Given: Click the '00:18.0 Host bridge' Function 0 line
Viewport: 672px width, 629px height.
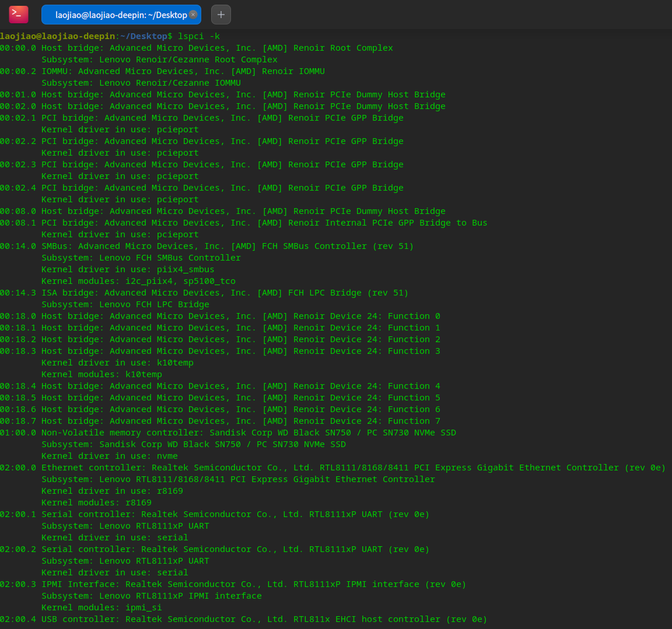Looking at the screenshot, I should click(220, 316).
